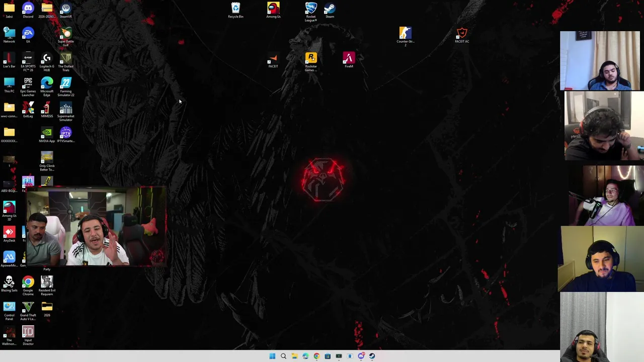Viewport: 644px width, 362px height.
Task: Open Google Chrome desktop shortcut
Action: click(x=28, y=286)
